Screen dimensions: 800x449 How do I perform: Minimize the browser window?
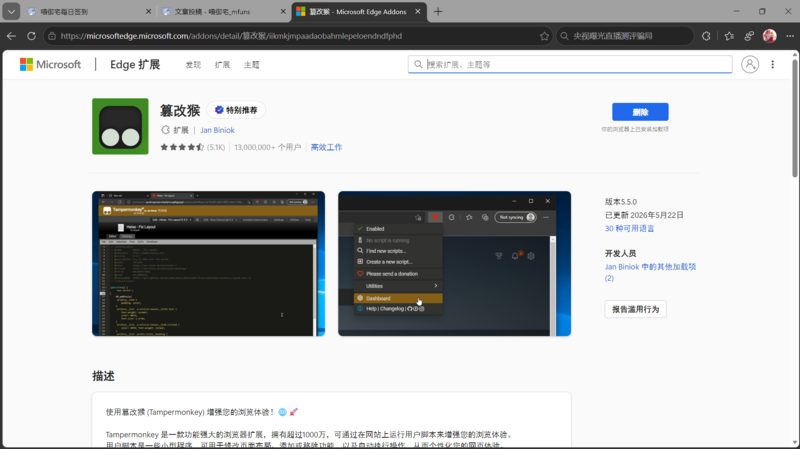point(737,11)
